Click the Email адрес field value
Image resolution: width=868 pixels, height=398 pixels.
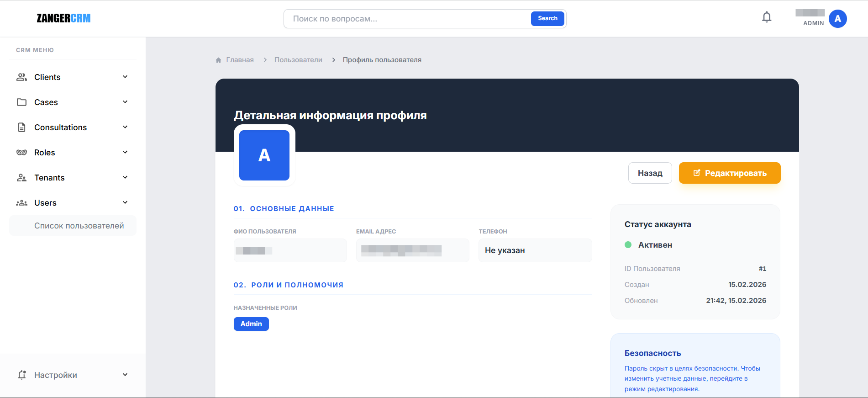tap(412, 250)
